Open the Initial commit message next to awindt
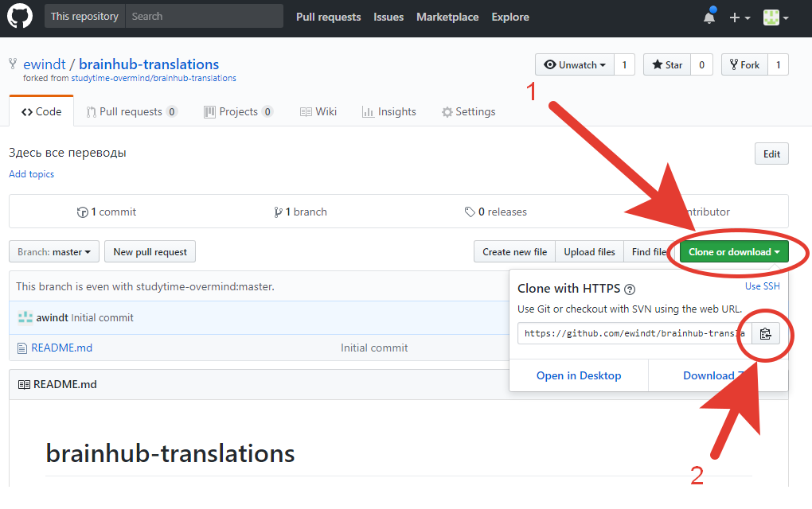812x509 pixels. point(103,317)
